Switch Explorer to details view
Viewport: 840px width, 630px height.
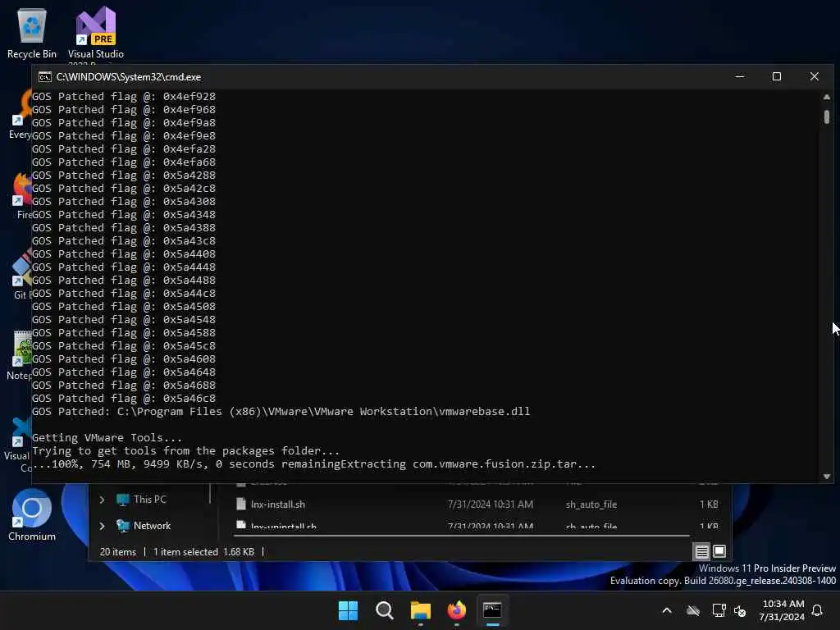pos(702,551)
